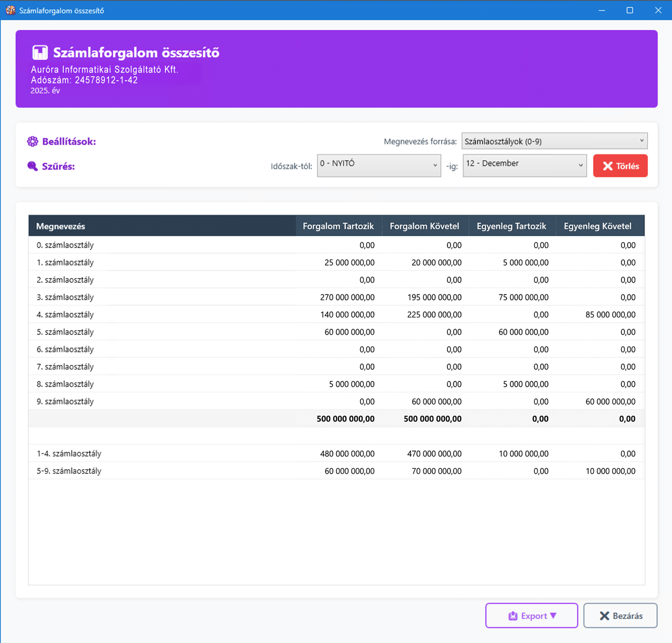Expand the Időszak-tól period dropdown
The image size is (672, 643).
[379, 165]
